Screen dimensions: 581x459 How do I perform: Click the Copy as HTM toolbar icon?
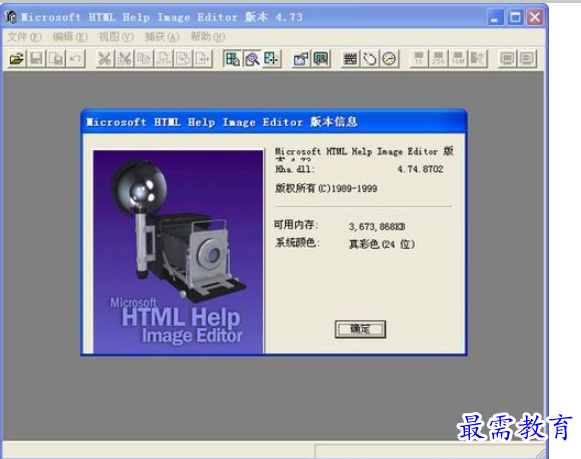pyautogui.click(x=164, y=59)
